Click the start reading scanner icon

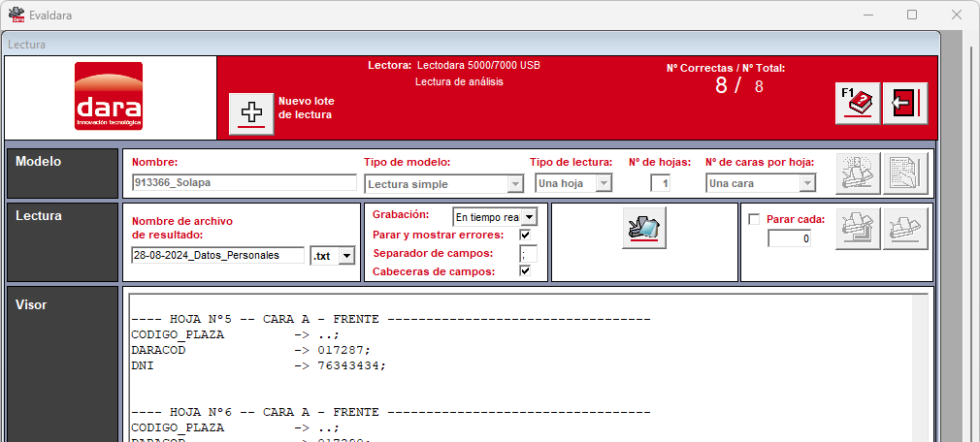[644, 228]
